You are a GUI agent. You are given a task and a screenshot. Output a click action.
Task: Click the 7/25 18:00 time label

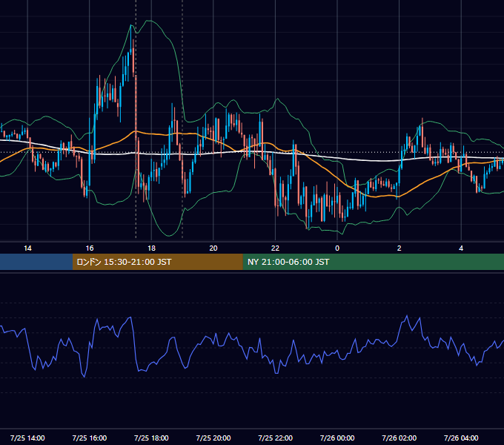151,438
